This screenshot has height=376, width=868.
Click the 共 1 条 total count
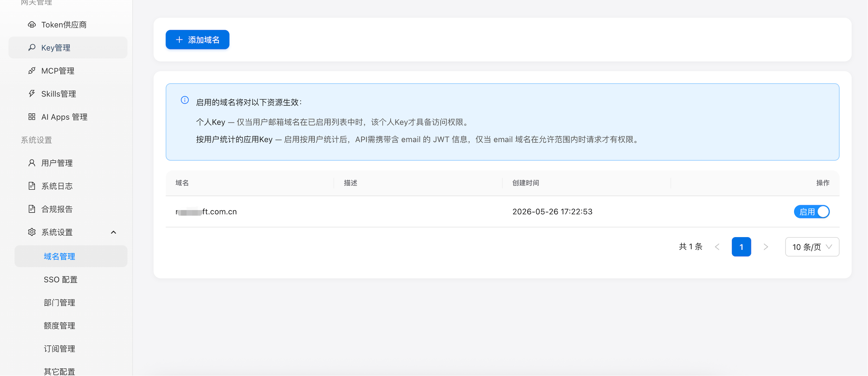click(x=690, y=247)
